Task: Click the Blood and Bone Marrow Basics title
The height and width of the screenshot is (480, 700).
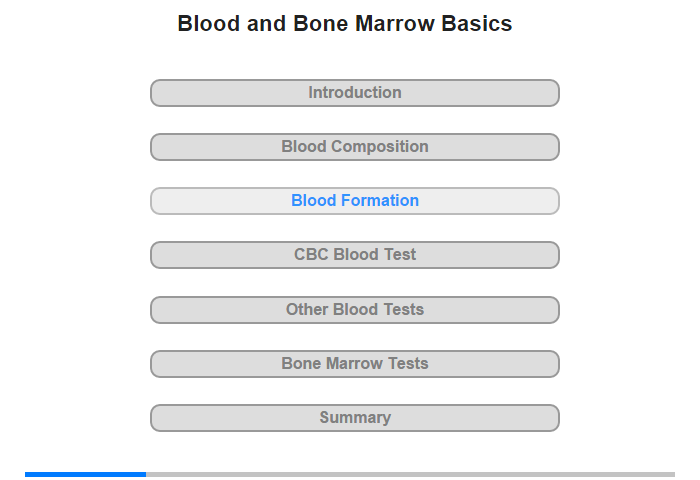Action: click(x=345, y=24)
